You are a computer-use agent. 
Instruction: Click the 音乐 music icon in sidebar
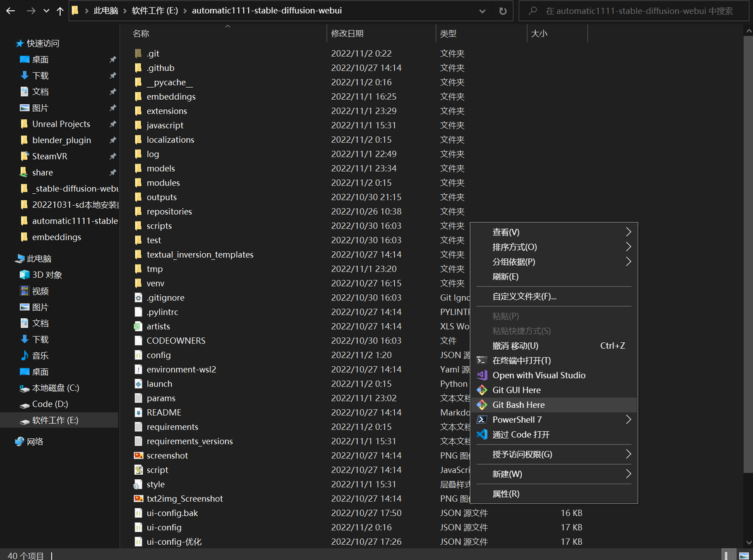pyautogui.click(x=25, y=355)
